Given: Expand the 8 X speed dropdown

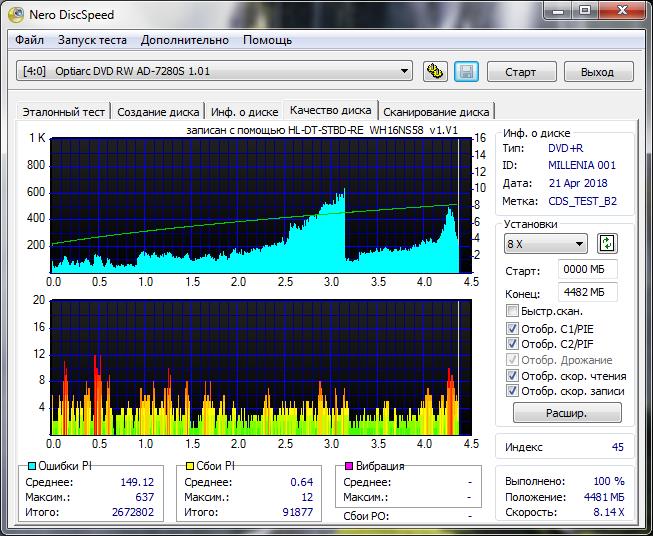Looking at the screenshot, I should coord(546,244).
